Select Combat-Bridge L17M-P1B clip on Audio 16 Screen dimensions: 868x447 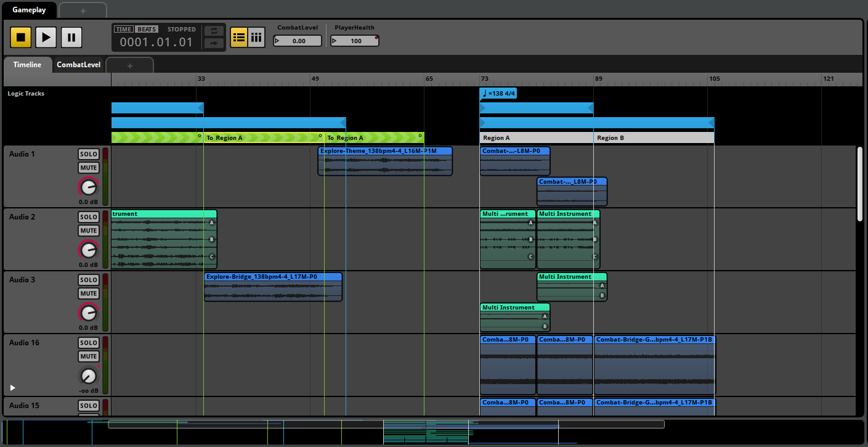655,365
